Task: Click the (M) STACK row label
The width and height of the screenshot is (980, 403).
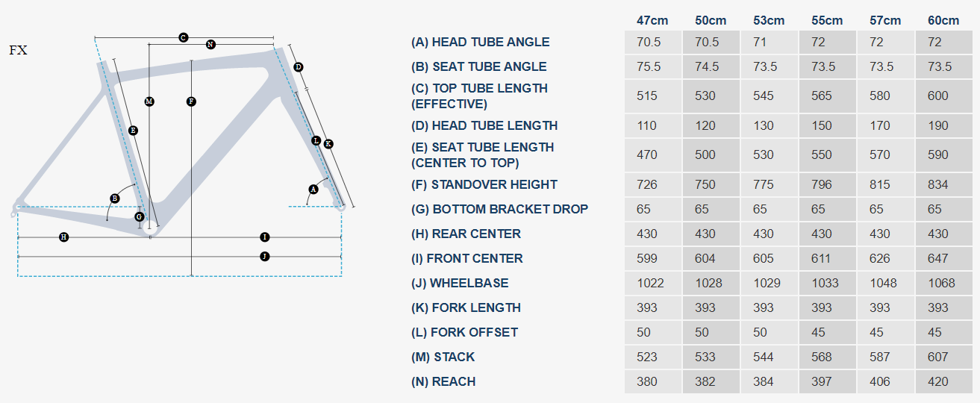Action: click(443, 357)
